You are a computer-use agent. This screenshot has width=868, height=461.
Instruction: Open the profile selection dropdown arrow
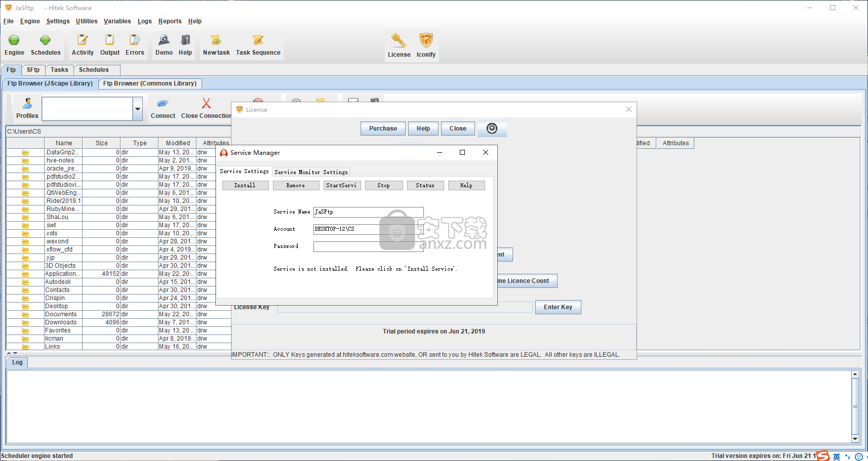138,109
